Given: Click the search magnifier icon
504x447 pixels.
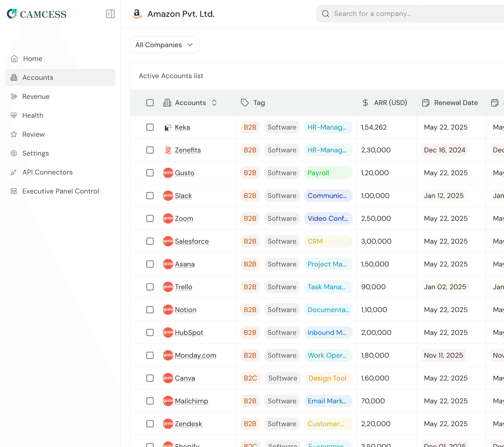Looking at the screenshot, I should click(325, 14).
